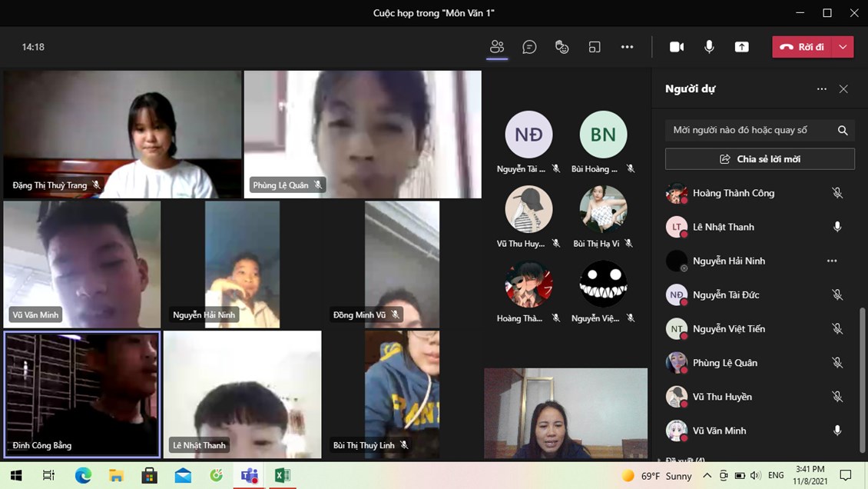868x489 pixels.
Task: Open dropdown arrow next to Rời đi
Action: pos(843,47)
